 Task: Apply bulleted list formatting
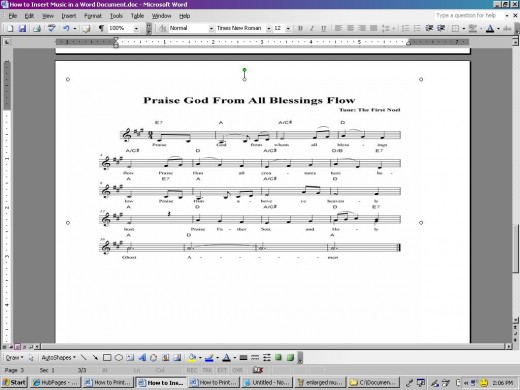tap(417, 28)
